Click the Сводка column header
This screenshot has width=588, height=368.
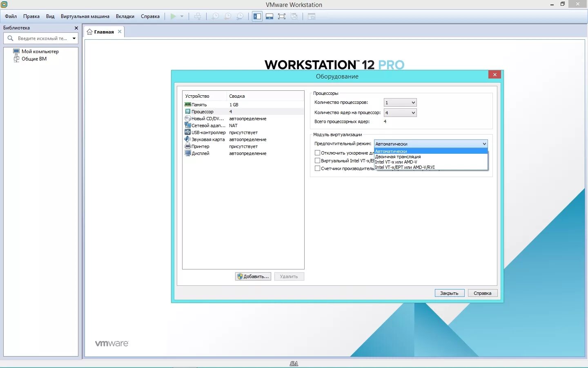(265, 96)
